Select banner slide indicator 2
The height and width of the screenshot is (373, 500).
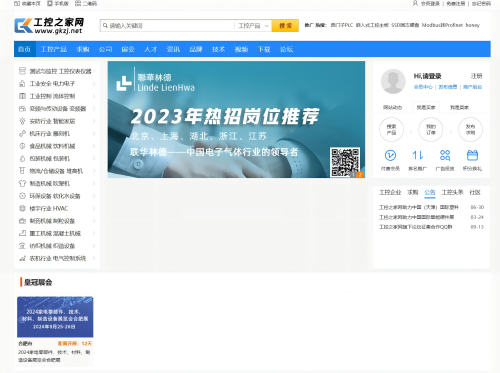click(360, 174)
